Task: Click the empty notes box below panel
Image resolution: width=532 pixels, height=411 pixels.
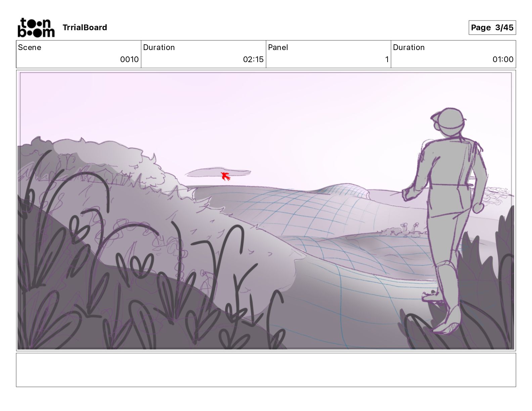Action: point(266,370)
